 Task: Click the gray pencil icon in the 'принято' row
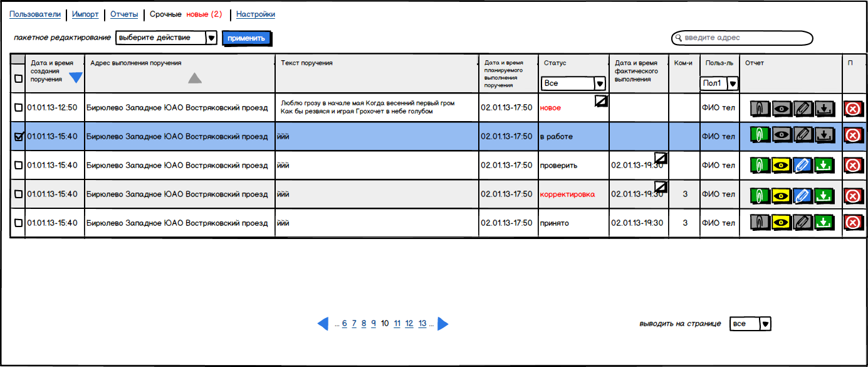pyautogui.click(x=803, y=223)
